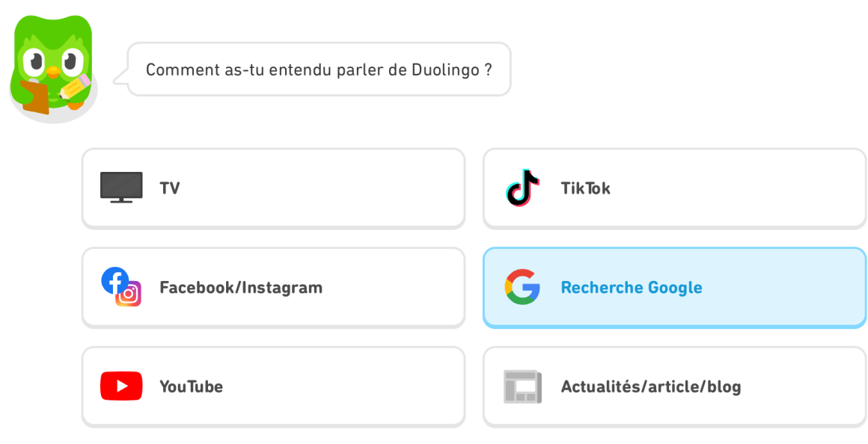
Task: Click the orange clipboard held by Duo
Action: 34,96
